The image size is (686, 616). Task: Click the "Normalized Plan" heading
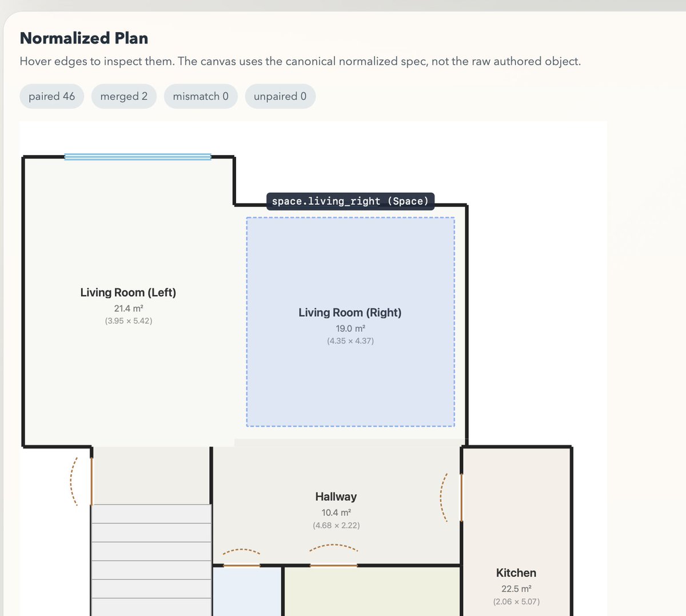84,38
